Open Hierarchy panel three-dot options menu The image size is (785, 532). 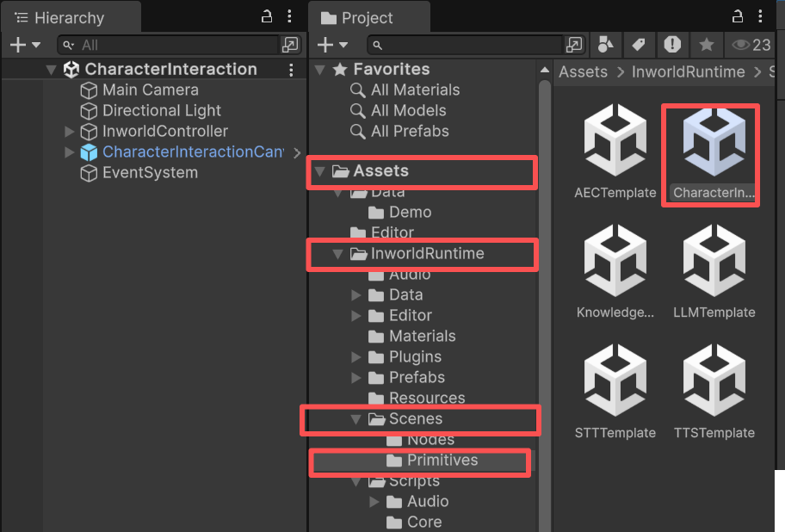click(289, 16)
